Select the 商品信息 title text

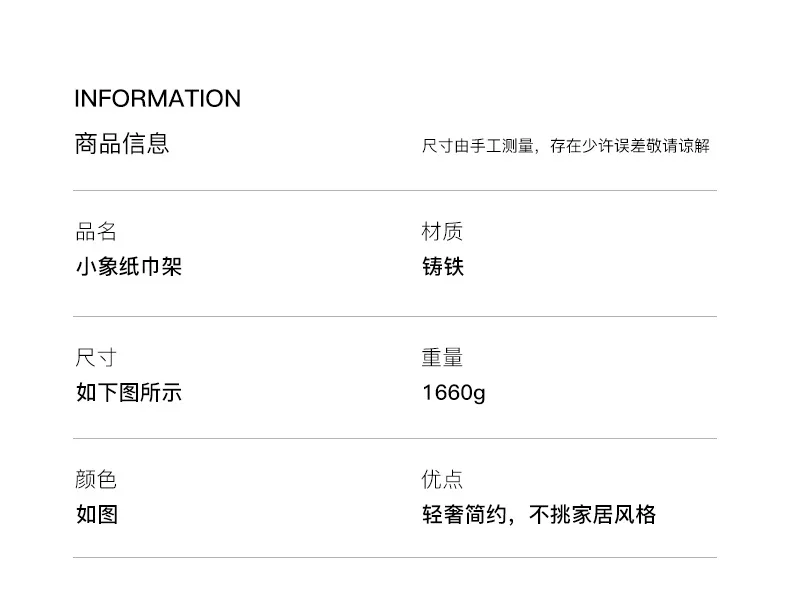[122, 144]
